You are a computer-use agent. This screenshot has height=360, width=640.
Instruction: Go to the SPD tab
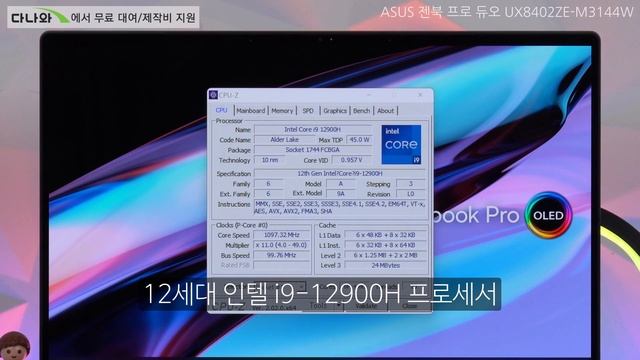point(308,111)
